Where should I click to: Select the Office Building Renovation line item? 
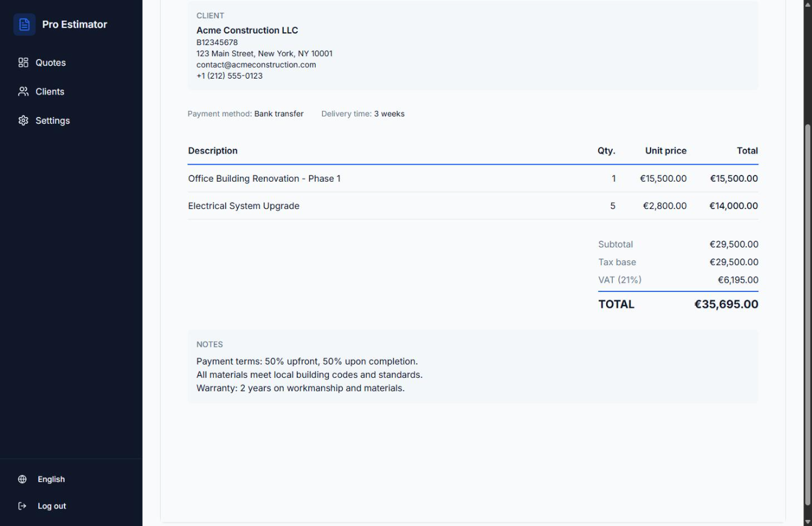[x=264, y=178]
